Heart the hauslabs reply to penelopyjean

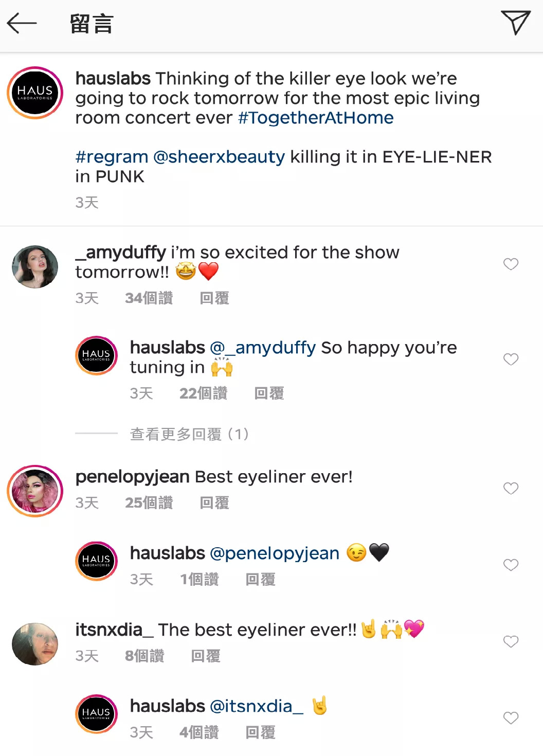[511, 565]
